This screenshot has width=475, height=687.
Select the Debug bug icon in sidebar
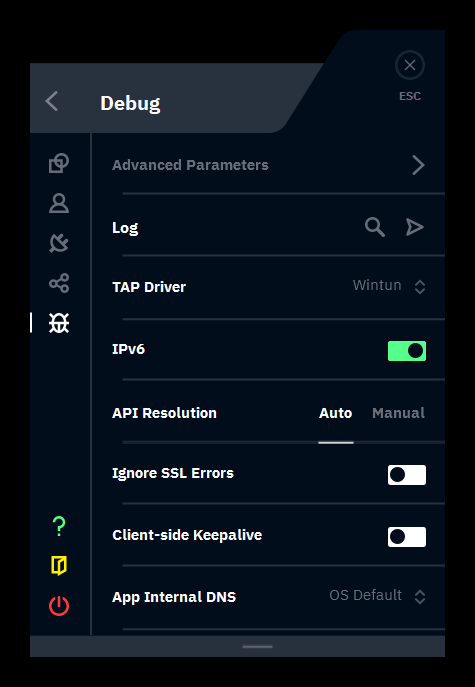point(59,323)
